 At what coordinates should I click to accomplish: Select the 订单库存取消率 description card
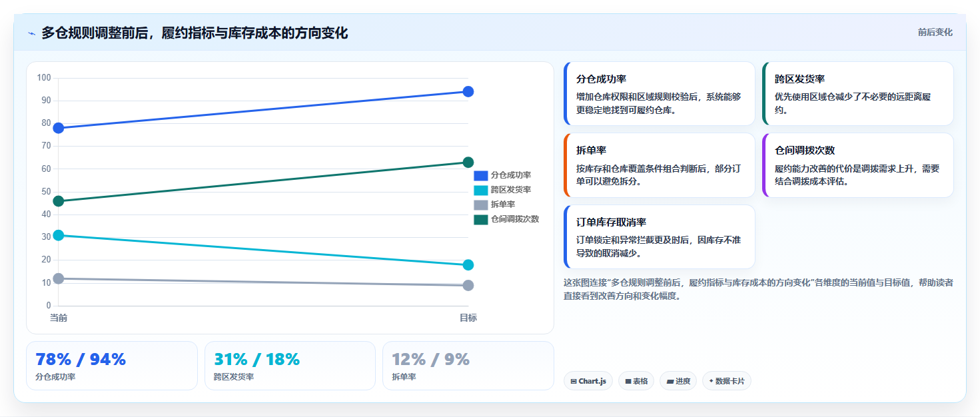click(660, 236)
